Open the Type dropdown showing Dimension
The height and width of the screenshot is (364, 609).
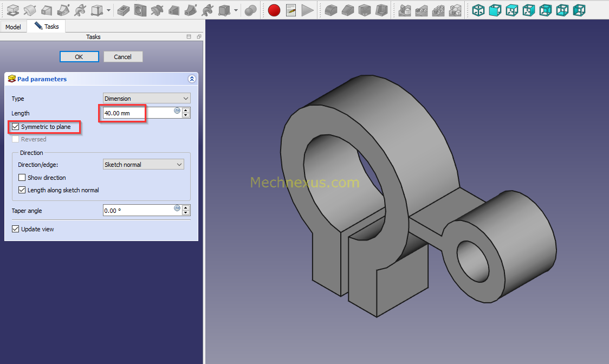(x=146, y=98)
